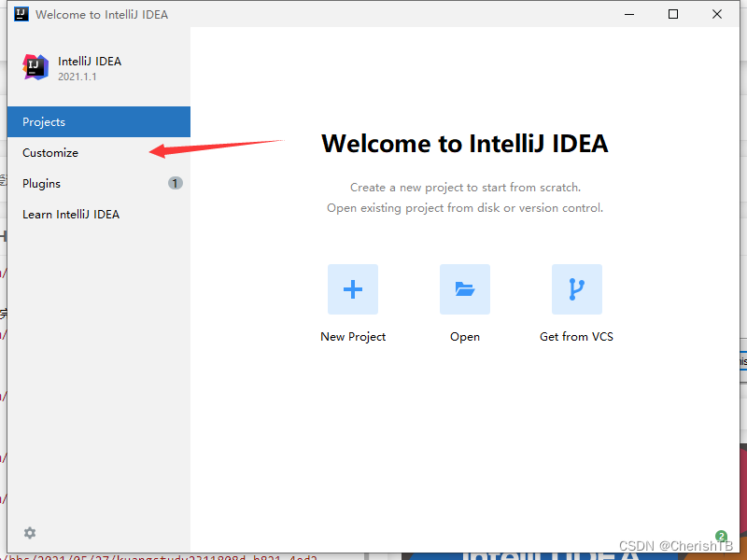Maximize the Welcome to IntelliJ IDEA window
Screen dimensions: 747x560
click(673, 14)
